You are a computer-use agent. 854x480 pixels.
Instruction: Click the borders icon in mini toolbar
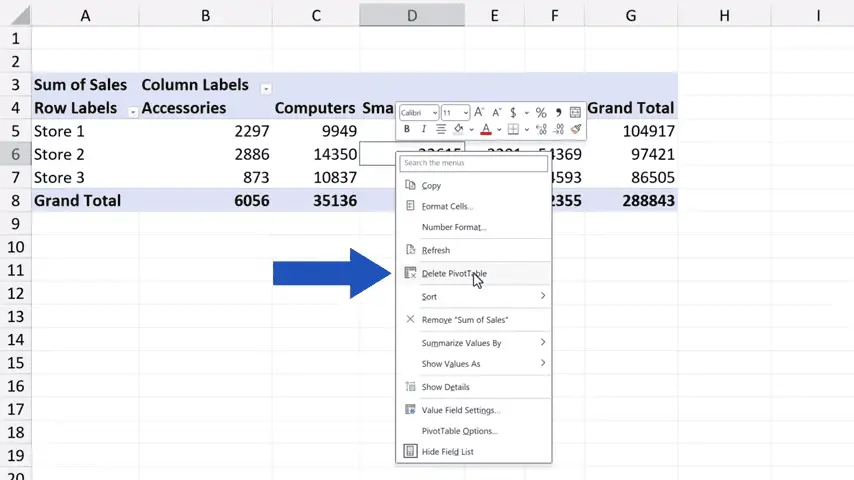coord(513,129)
